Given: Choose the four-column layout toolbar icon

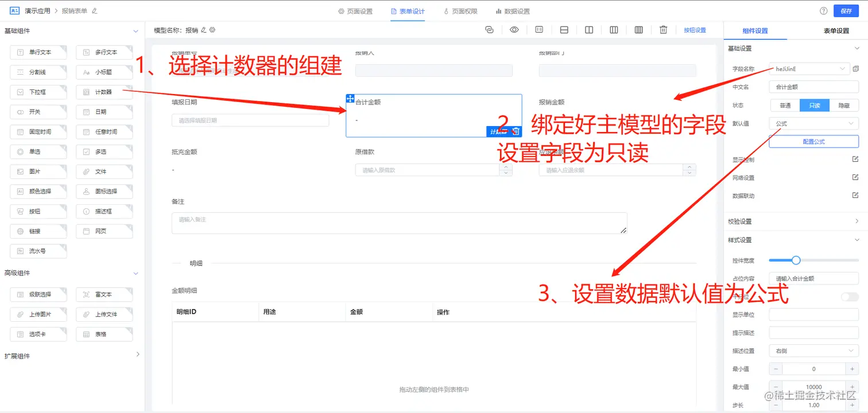Looking at the screenshot, I should pos(638,30).
